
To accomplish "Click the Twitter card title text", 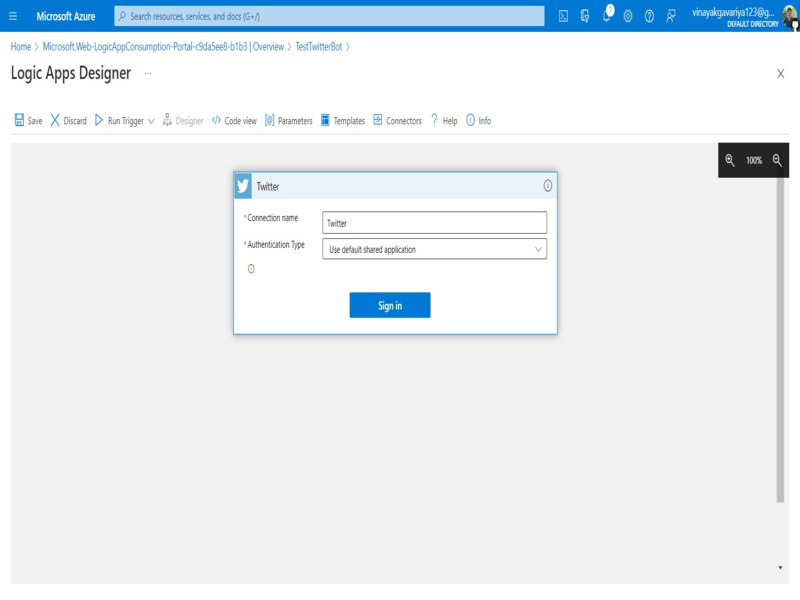I will (268, 187).
